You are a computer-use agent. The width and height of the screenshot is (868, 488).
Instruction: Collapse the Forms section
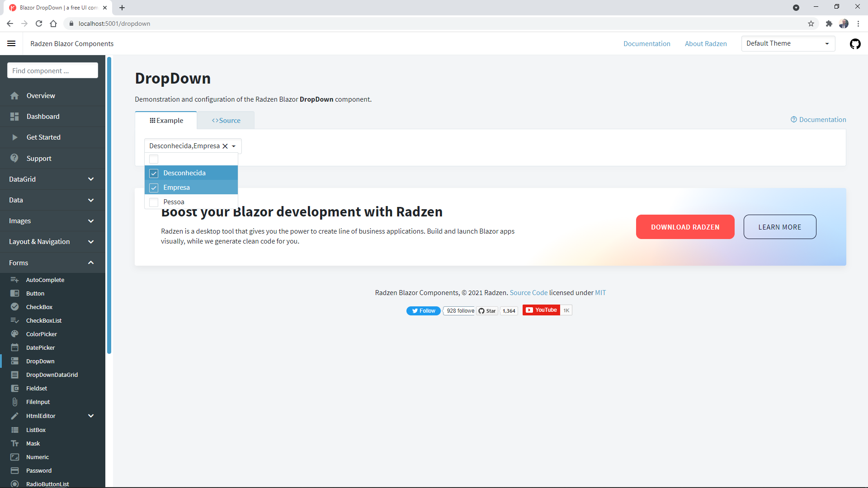coord(52,263)
